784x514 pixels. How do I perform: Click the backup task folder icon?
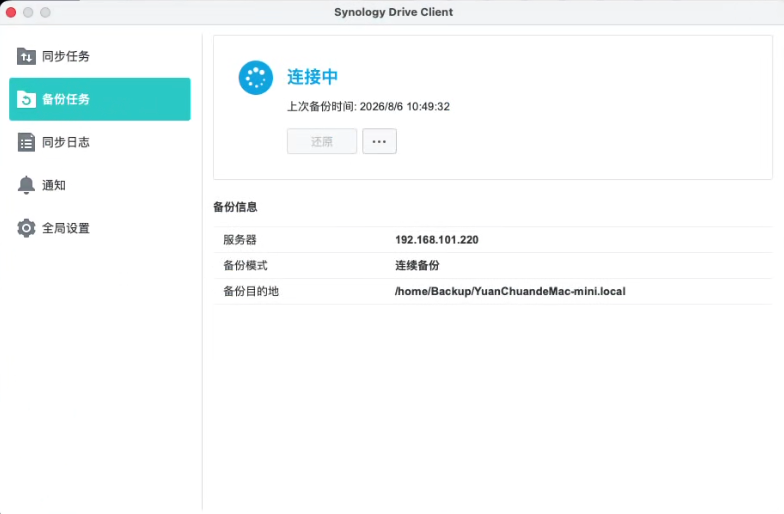tap(26, 99)
